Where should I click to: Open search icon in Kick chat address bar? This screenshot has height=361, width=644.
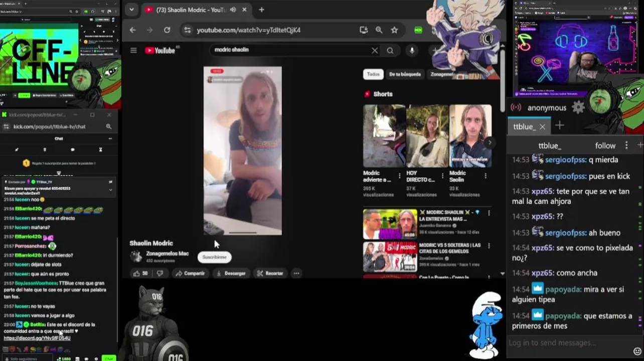(109, 126)
